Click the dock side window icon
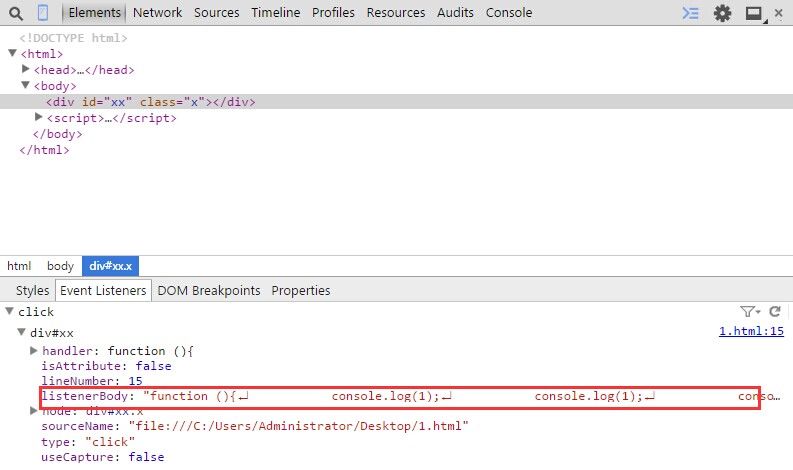The width and height of the screenshot is (793, 470). (755, 14)
